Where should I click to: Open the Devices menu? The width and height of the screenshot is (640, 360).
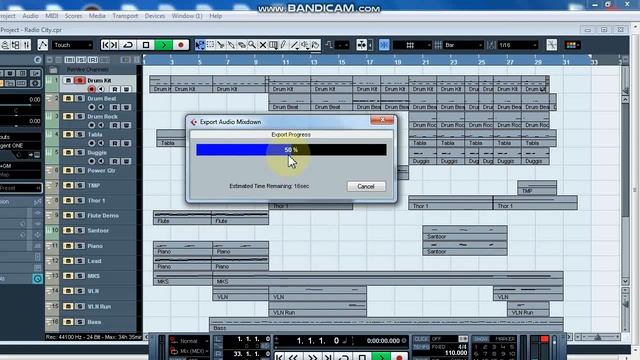[x=155, y=16]
